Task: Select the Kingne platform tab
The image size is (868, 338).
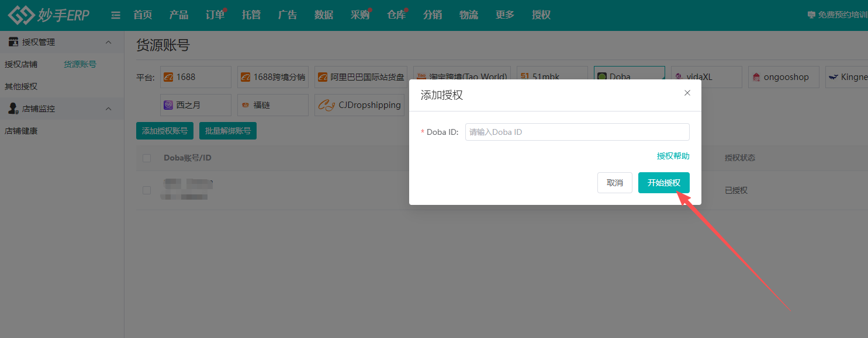Action: [x=846, y=77]
